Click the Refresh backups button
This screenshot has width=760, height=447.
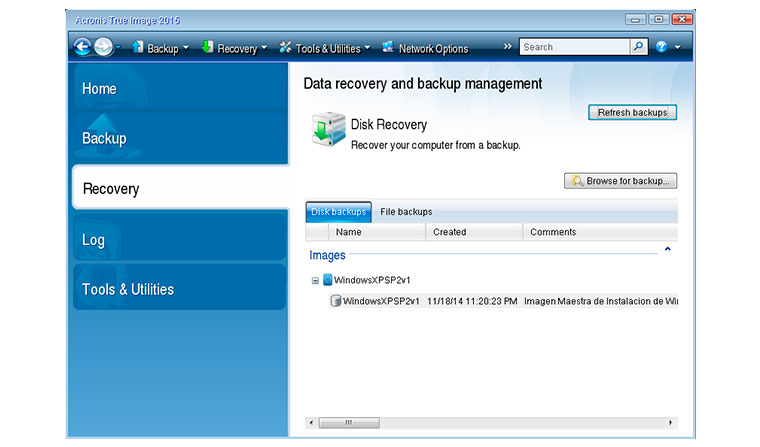pyautogui.click(x=633, y=112)
